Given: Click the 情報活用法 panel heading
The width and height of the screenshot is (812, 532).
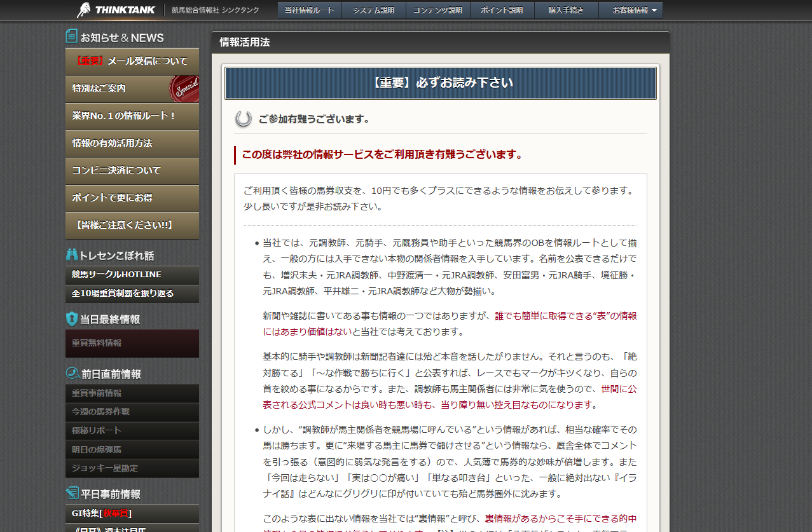Looking at the screenshot, I should point(245,43).
